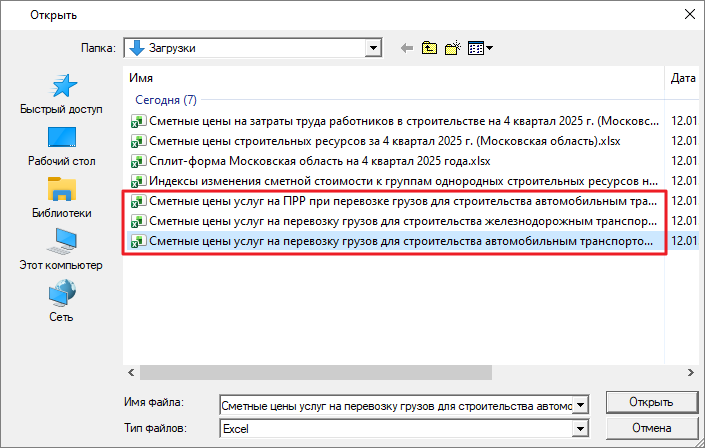This screenshot has width=705, height=448.
Task: Click the Отмена button
Action: coord(650,429)
